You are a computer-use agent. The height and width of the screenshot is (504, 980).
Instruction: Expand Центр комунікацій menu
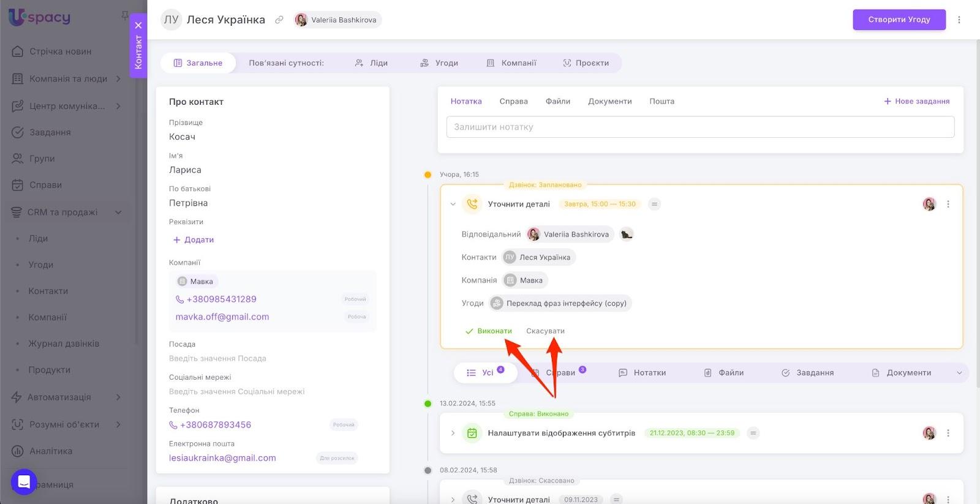tap(67, 106)
